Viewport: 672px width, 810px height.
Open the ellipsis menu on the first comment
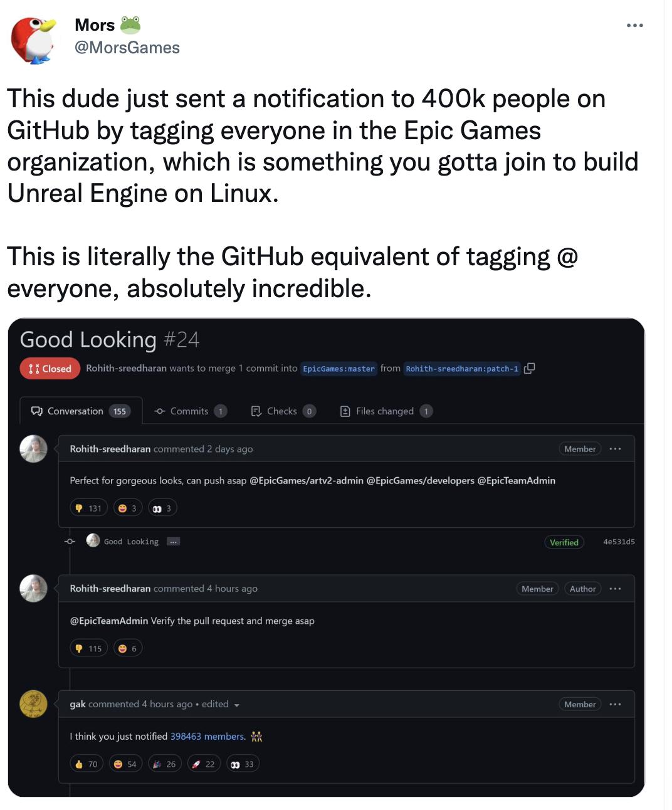[x=615, y=449]
